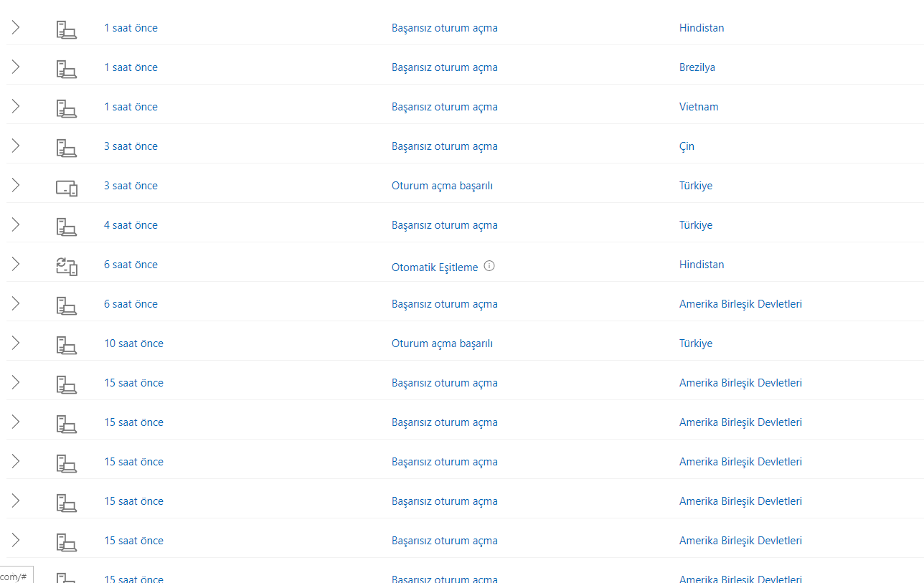This screenshot has width=924, height=583.
Task: Click 'Hindistan' in the Otomatik Eşitleme row
Action: (702, 265)
